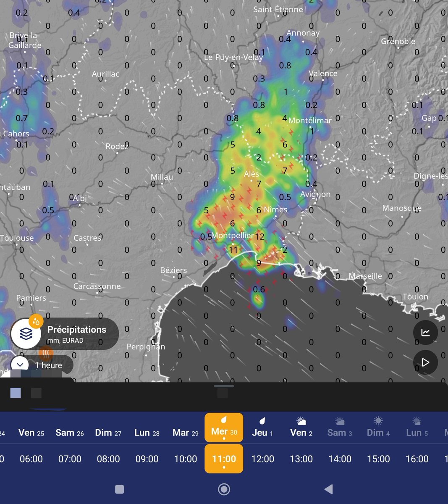The image size is (448, 504).
Task: Tap the bottom panel drag handle
Action: click(224, 386)
